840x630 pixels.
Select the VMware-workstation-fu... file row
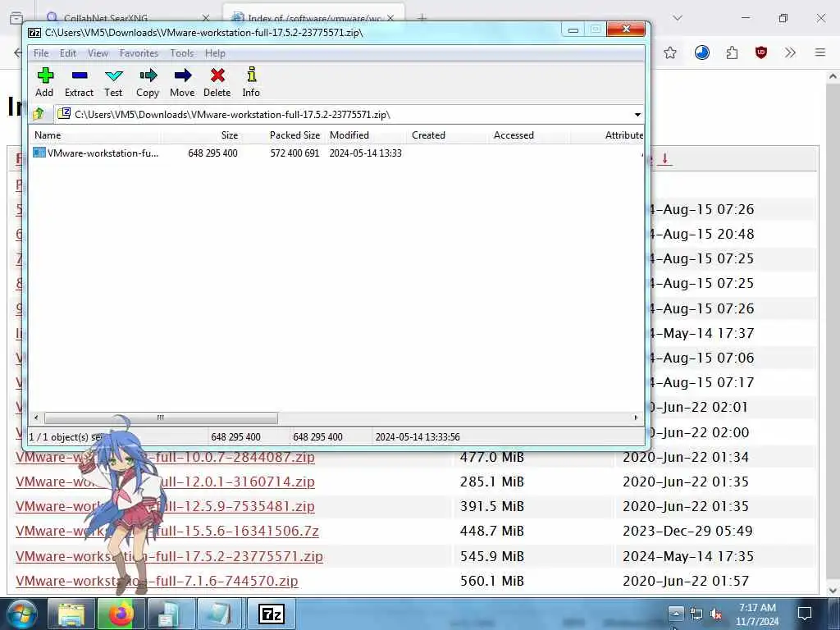coord(336,153)
